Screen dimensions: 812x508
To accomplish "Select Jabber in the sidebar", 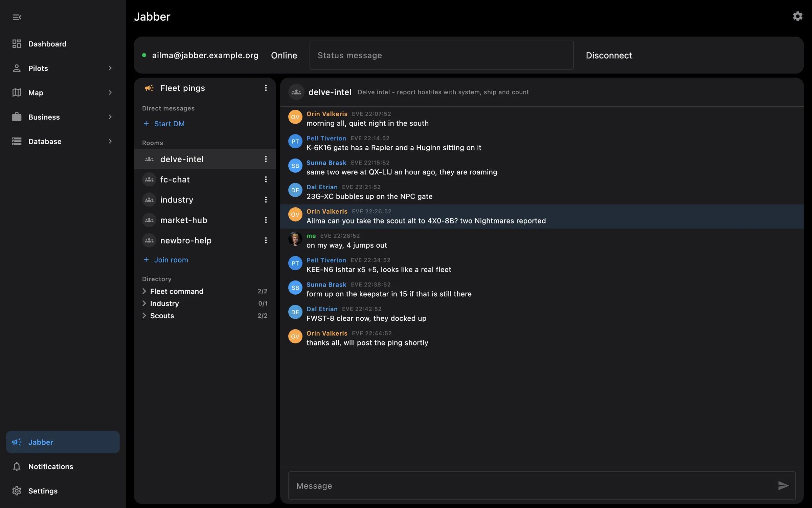I will pyautogui.click(x=63, y=442).
